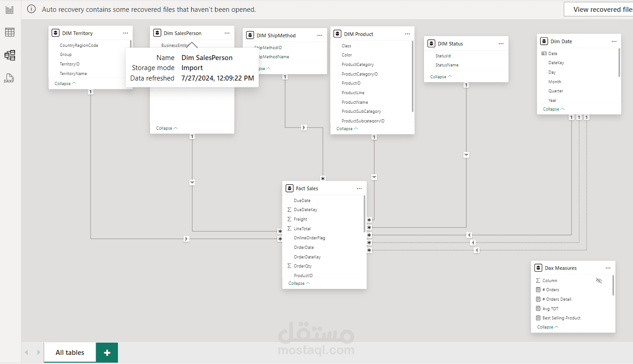This screenshot has height=364, width=633.
Task: Open more options for DIM Product table
Action: pos(407,34)
